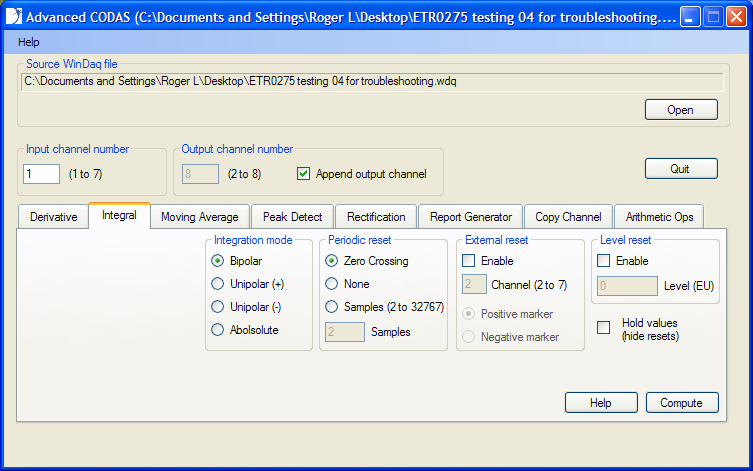Close the Advanced CODAS window

click(x=736, y=17)
